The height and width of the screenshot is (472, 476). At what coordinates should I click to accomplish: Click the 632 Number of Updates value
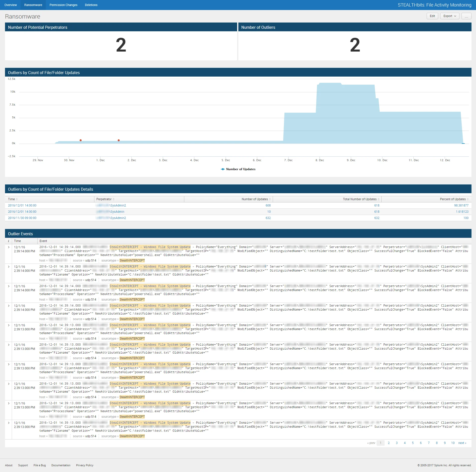tap(268, 218)
